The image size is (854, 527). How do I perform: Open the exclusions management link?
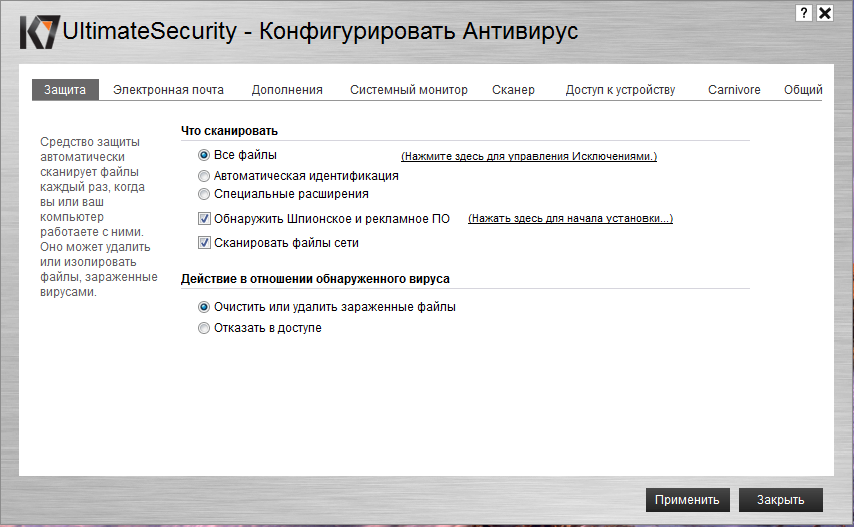click(529, 157)
